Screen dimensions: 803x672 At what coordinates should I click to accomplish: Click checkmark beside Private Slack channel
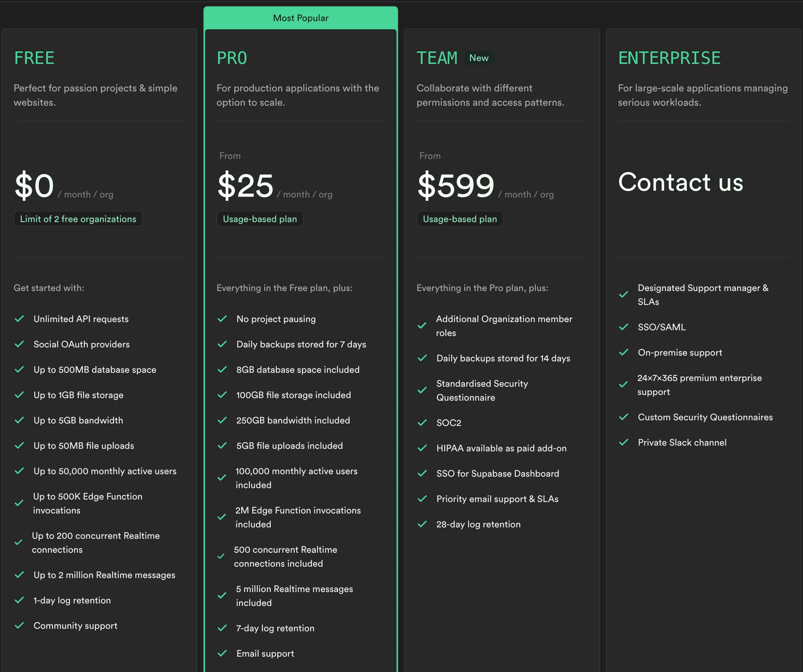pos(624,442)
